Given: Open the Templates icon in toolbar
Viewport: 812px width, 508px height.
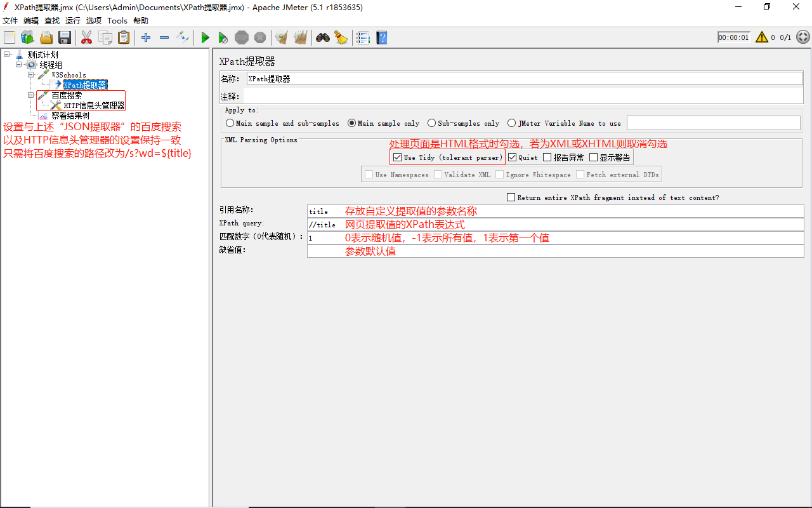Looking at the screenshot, I should (27, 37).
